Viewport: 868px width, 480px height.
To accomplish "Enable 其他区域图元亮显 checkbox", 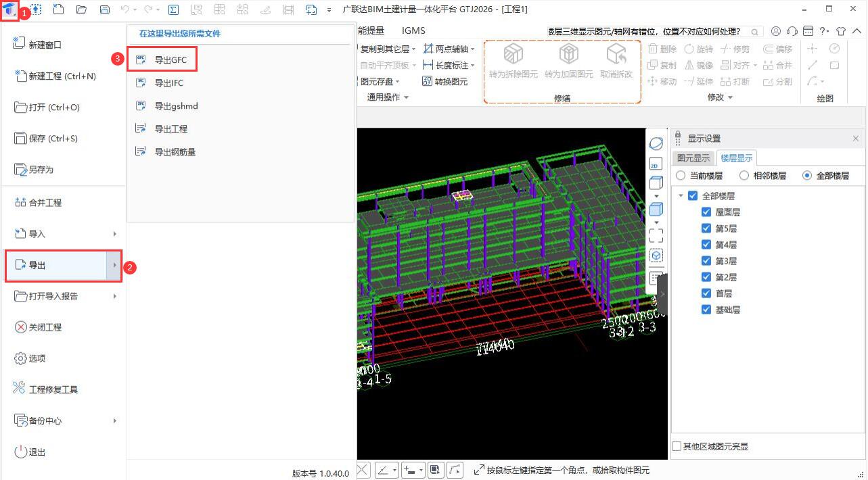I will click(x=677, y=446).
